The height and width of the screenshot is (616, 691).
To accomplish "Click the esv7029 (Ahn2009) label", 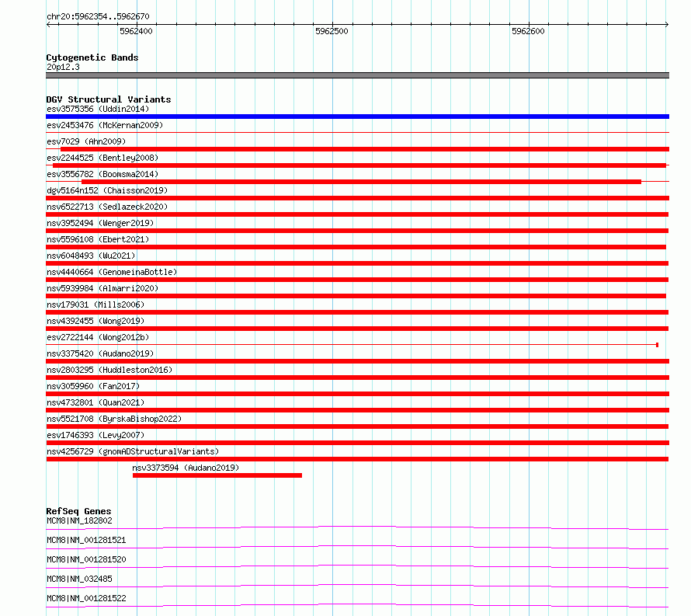I will click(86, 141).
